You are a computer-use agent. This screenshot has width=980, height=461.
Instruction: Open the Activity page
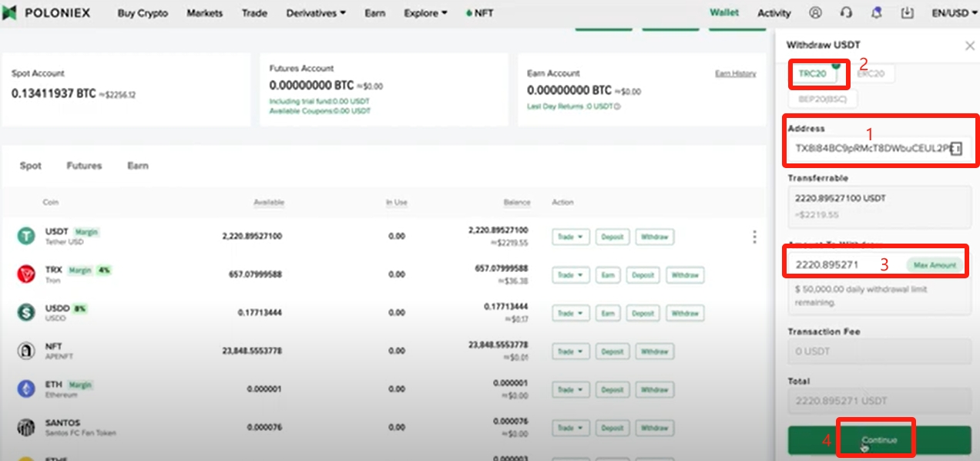[774, 13]
